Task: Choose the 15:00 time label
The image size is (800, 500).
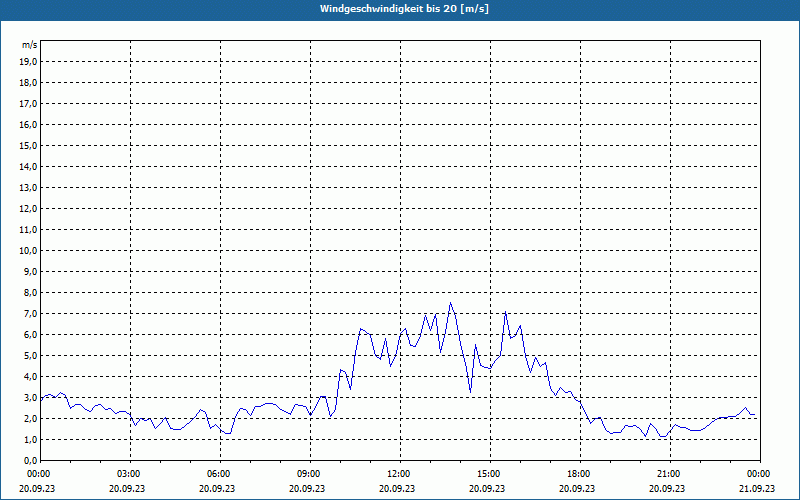Action: click(x=489, y=474)
